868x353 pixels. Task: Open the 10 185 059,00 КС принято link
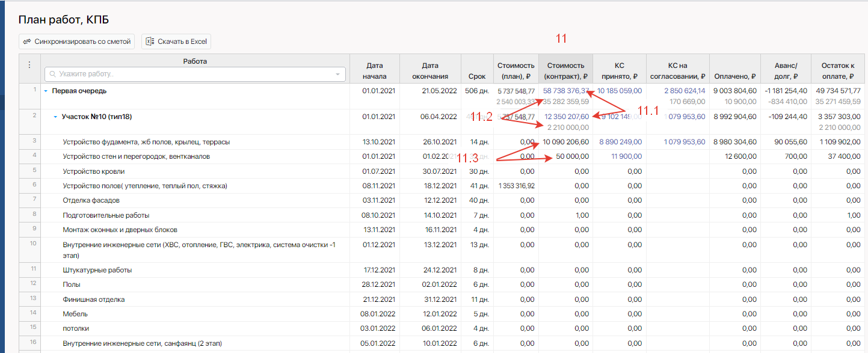pos(619,91)
